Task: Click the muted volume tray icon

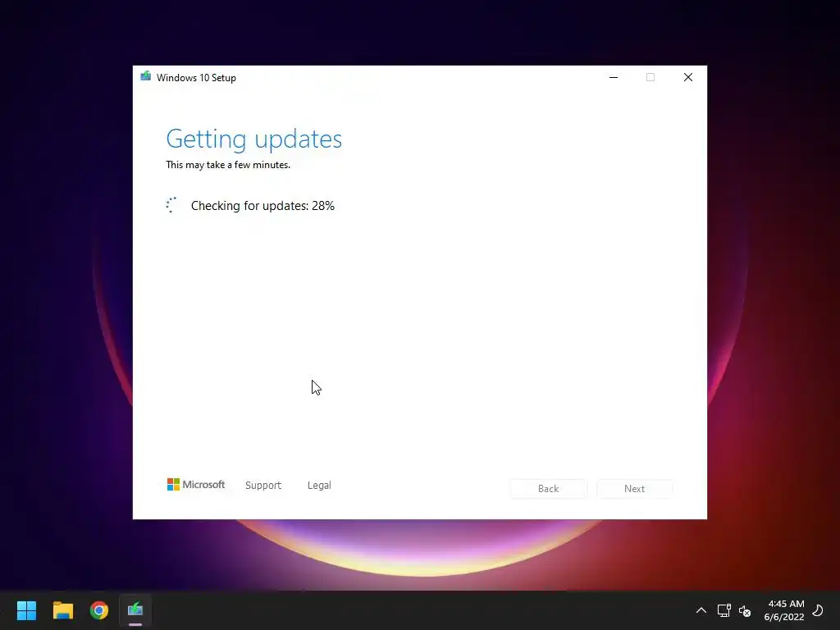Action: (745, 610)
